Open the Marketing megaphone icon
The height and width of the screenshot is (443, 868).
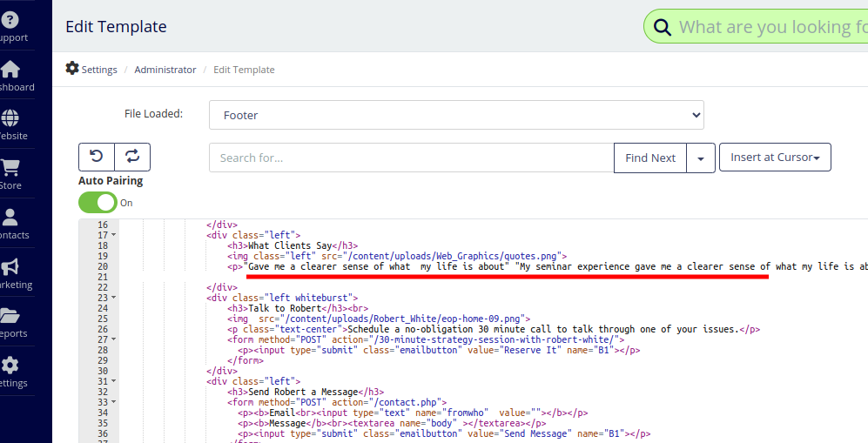pos(10,267)
